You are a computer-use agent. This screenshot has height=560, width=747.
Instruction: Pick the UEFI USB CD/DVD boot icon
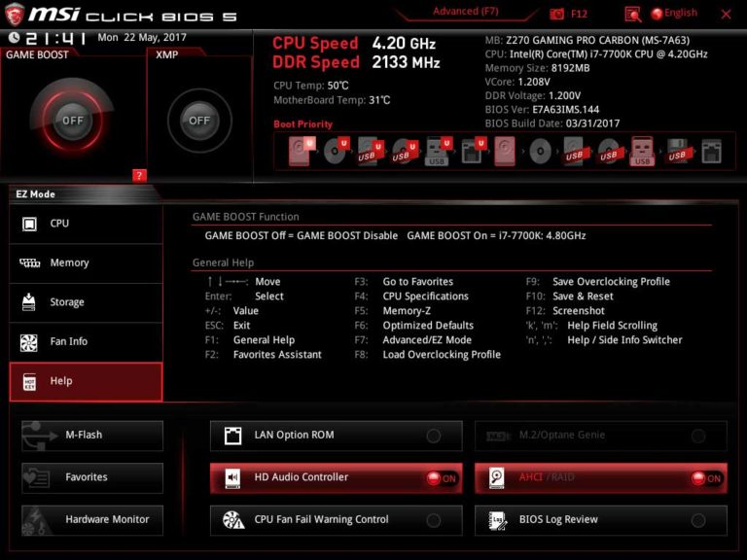405,152
